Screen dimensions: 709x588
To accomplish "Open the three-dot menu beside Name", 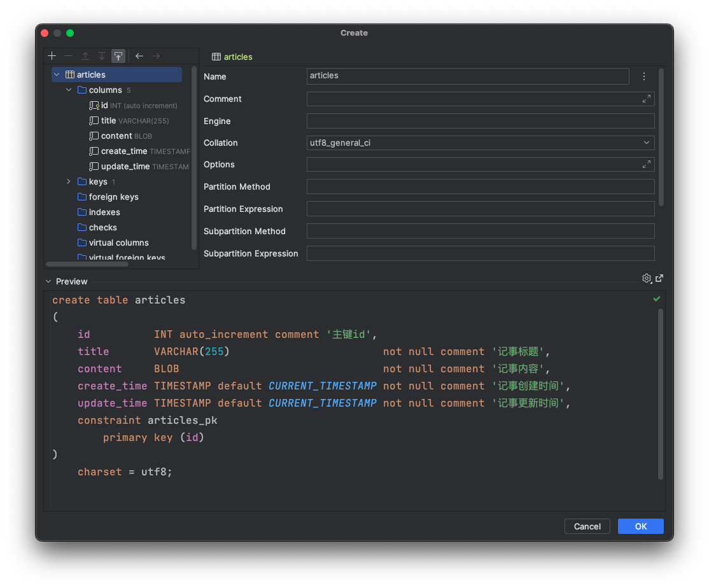I will coord(644,76).
